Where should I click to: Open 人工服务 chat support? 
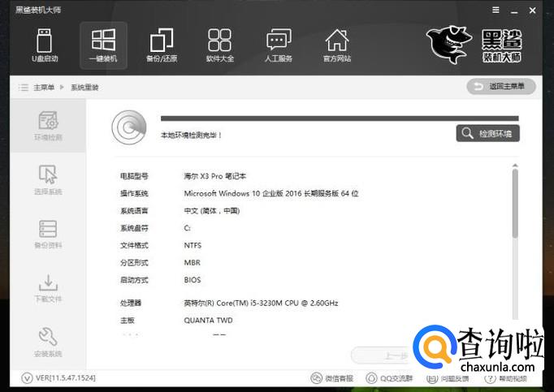(279, 45)
